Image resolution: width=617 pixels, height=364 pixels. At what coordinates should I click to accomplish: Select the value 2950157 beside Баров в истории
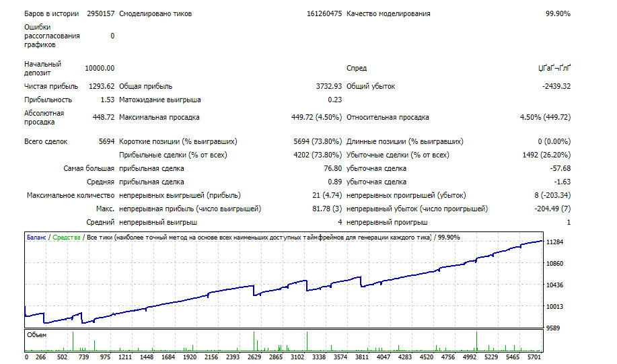tap(101, 13)
